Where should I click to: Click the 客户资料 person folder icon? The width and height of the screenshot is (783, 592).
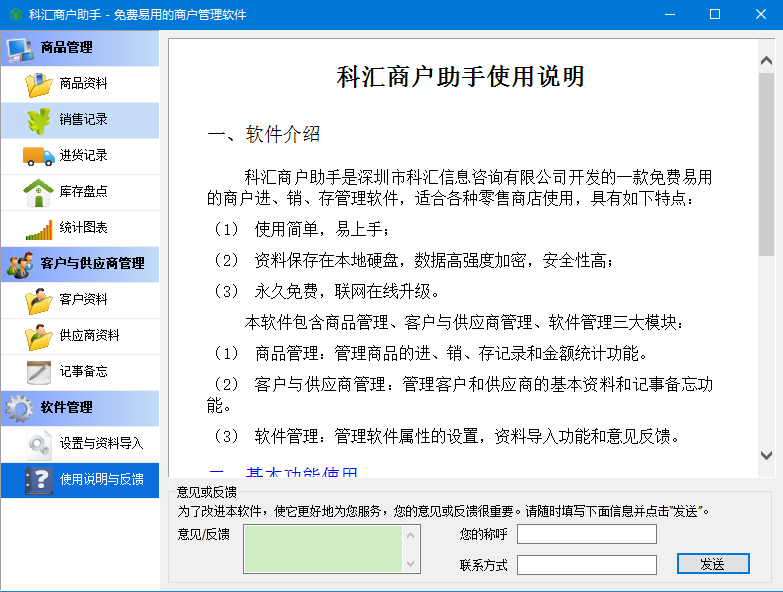coord(39,300)
